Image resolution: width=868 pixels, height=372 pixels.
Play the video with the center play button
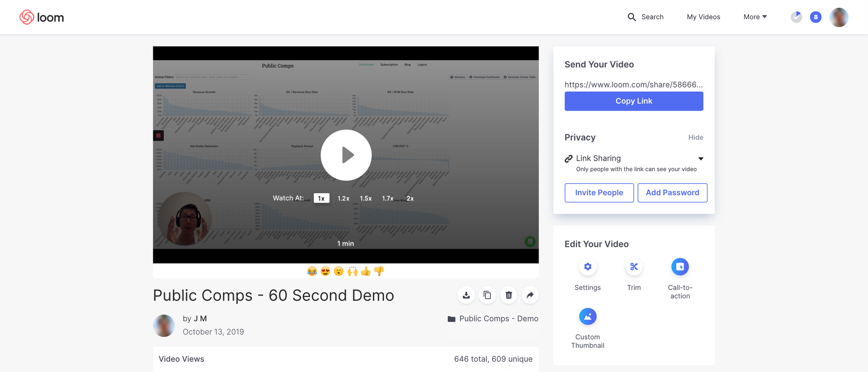point(346,155)
